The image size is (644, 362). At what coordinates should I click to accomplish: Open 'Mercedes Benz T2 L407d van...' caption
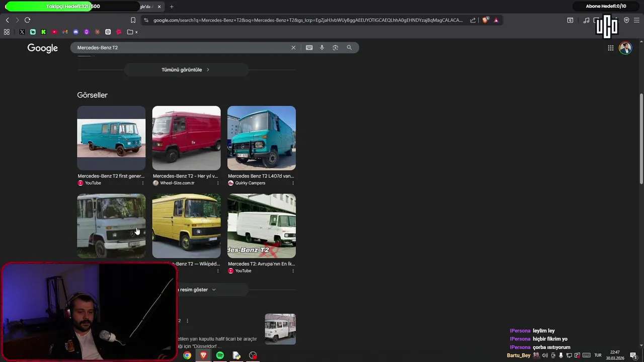261,176
